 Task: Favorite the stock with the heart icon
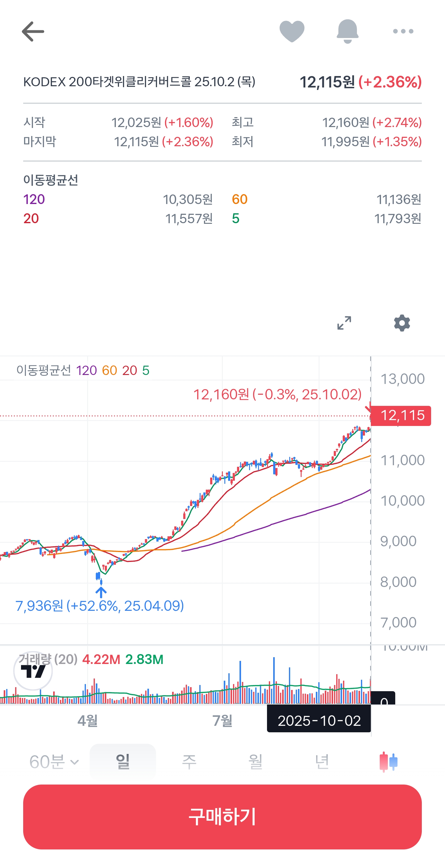pos(292,31)
